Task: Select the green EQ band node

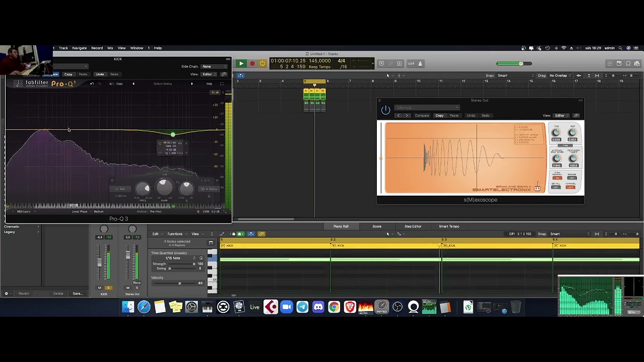Action: click(x=173, y=134)
